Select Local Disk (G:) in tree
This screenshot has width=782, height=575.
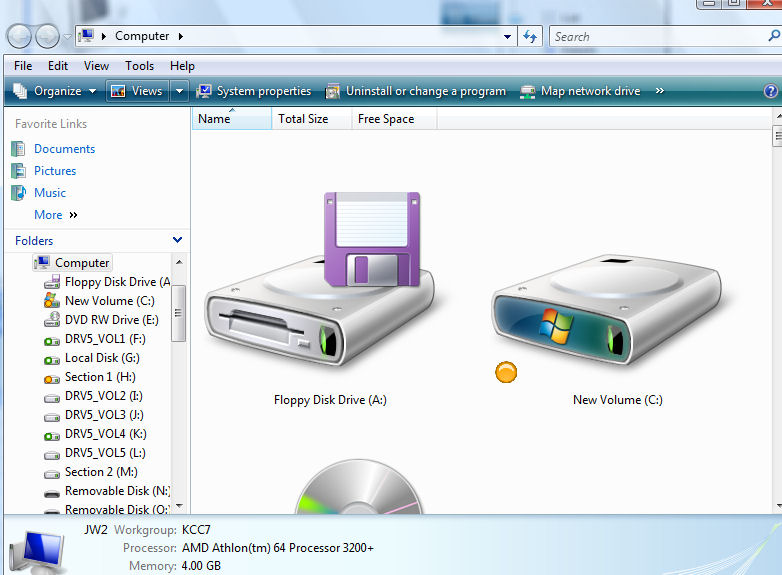(102, 358)
